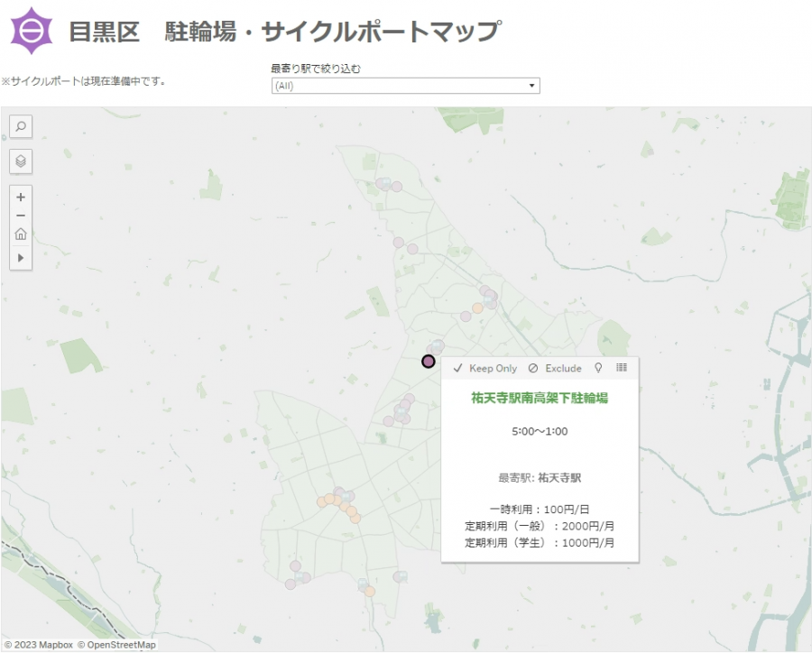Click Keep Only in the tooltip

click(484, 368)
